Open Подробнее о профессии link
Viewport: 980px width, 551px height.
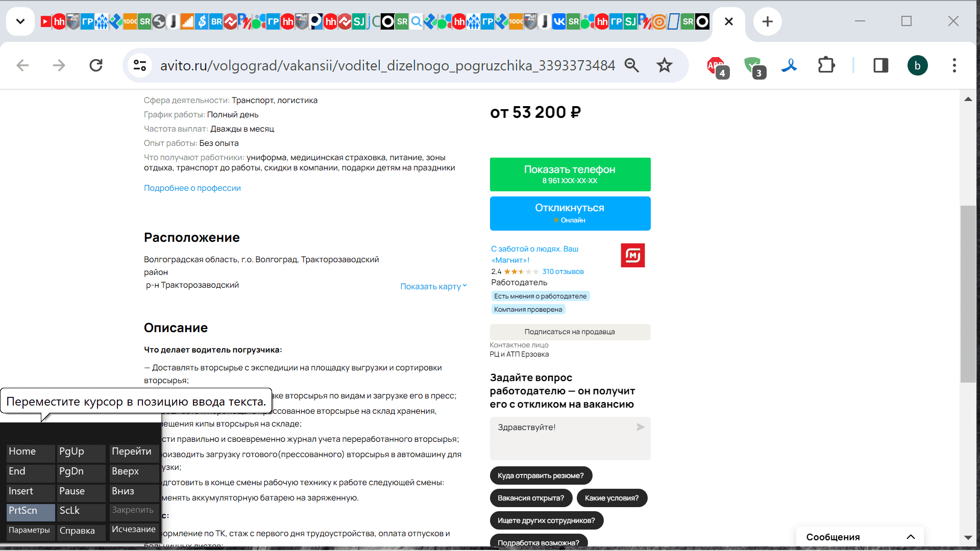tap(192, 188)
